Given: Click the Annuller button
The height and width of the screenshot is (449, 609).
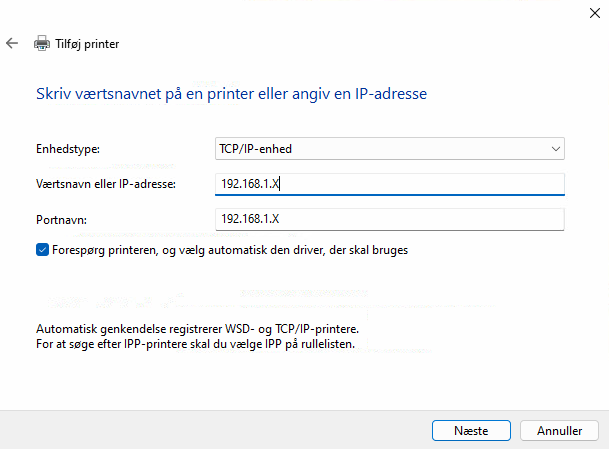Looking at the screenshot, I should point(559,430).
